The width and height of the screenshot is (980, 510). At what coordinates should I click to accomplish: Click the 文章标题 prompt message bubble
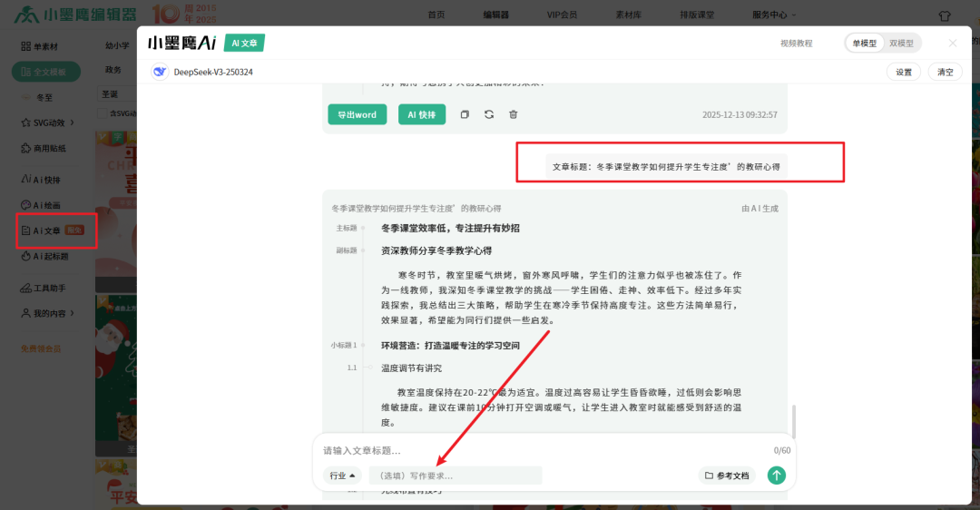point(666,167)
